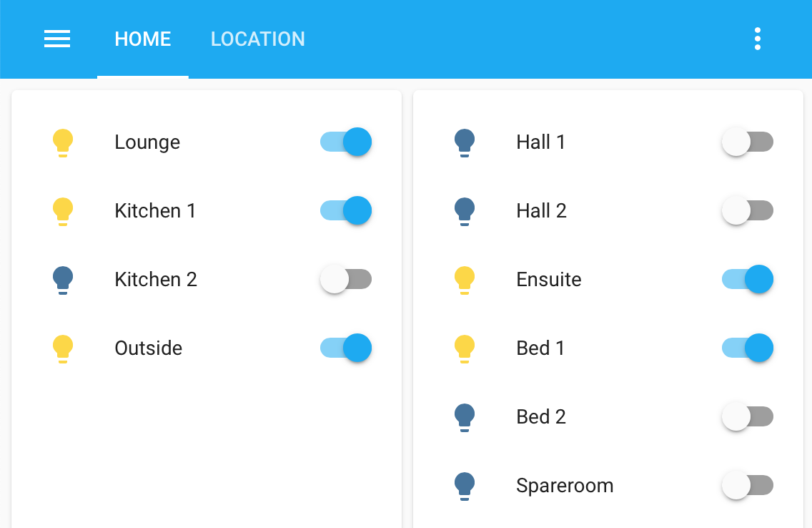Turn on Kitchen 2
The image size is (812, 528).
[x=346, y=279]
